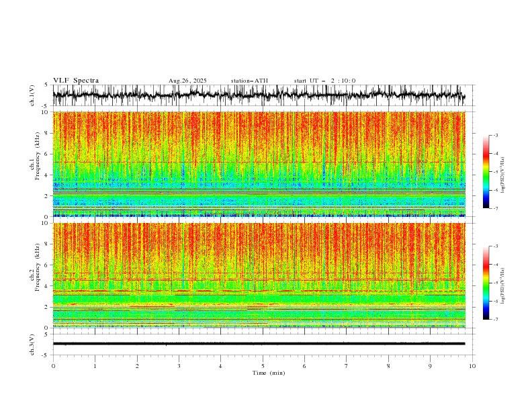Click the ch.1 voltage waveform trace
532x411 pixels.
[259, 95]
